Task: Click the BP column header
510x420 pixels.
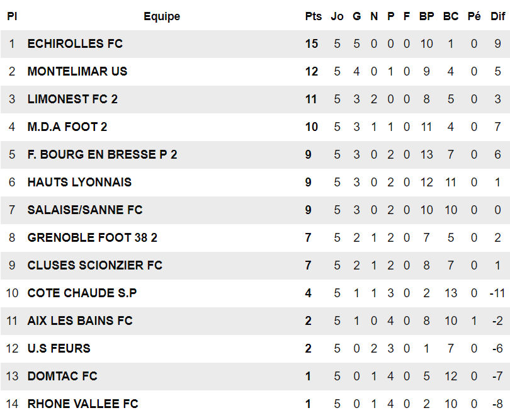Action: point(426,17)
